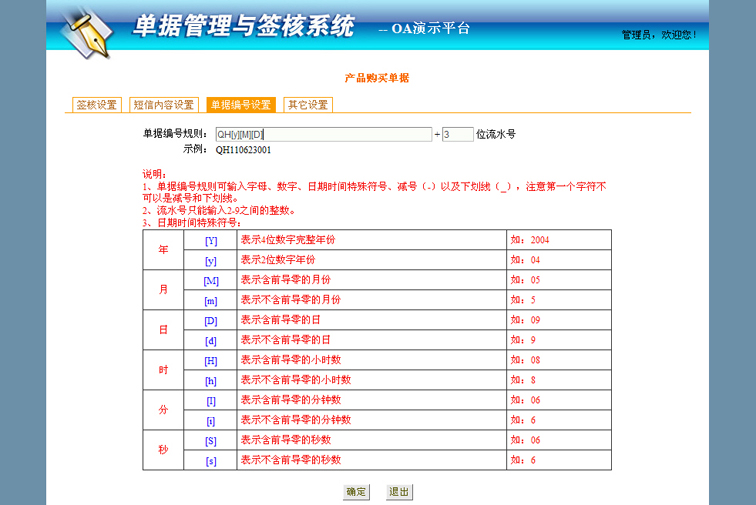Open the 短信内容设置 tab
This screenshot has height=505, width=756.
(163, 105)
